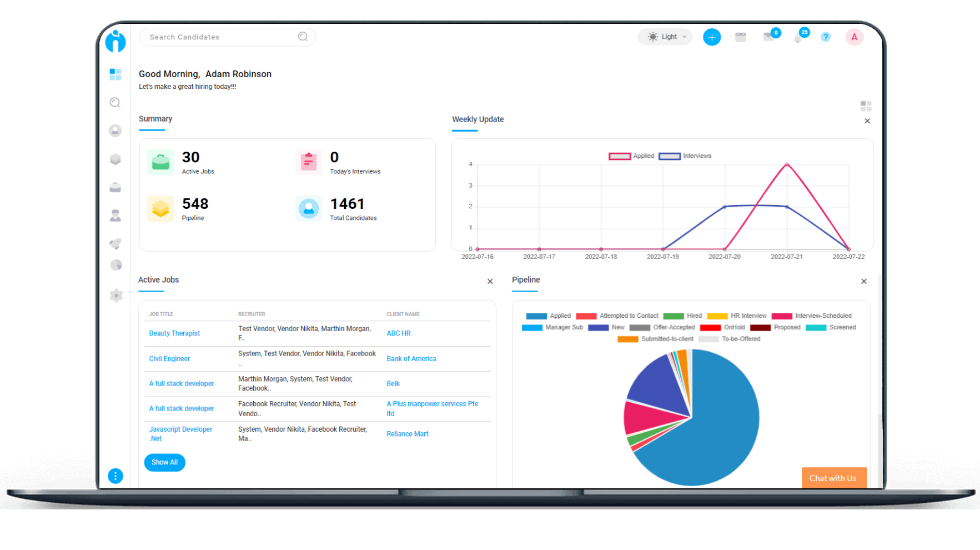Close the Weekly Update widget

click(x=867, y=121)
